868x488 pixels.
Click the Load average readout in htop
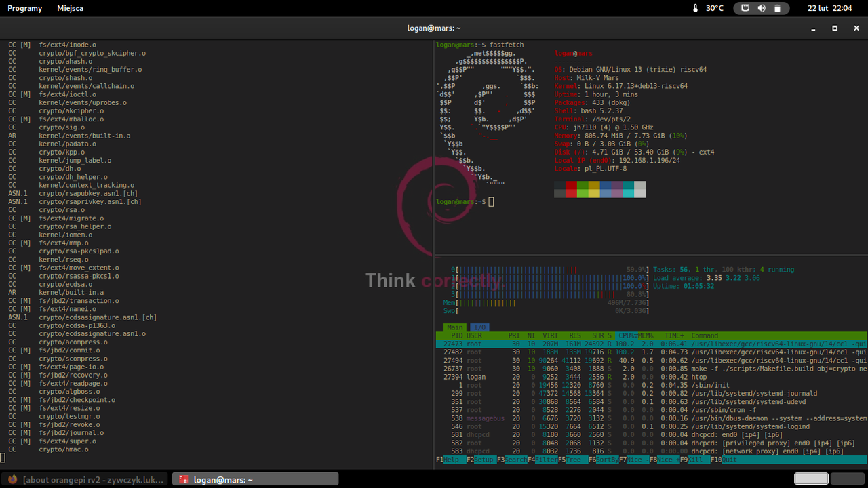707,278
